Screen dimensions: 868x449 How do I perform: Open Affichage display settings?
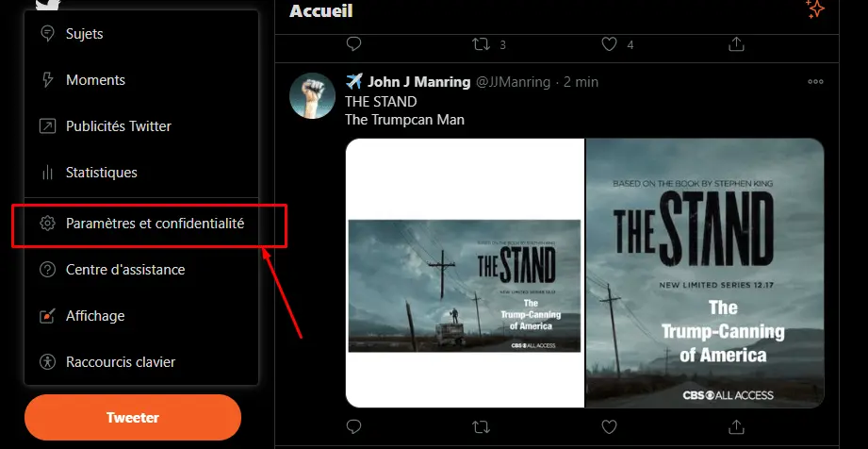click(x=141, y=316)
